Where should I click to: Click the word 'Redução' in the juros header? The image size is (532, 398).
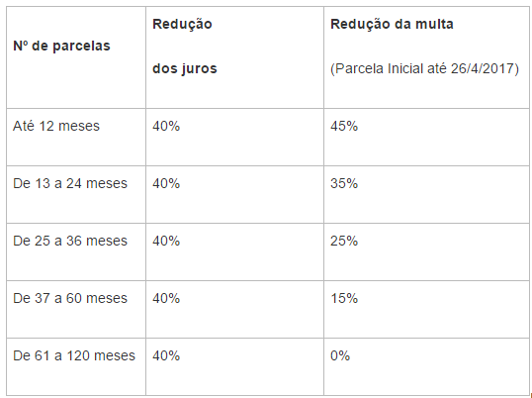pos(182,25)
